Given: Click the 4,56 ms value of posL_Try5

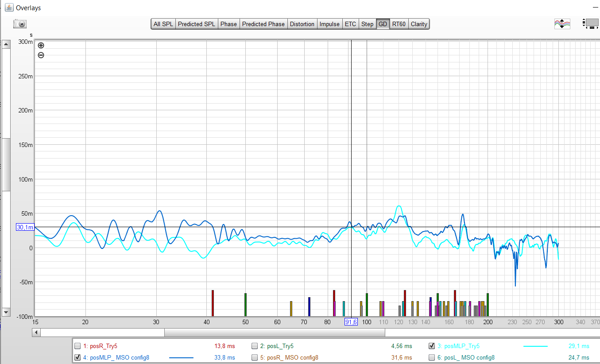Looking at the screenshot, I should tap(402, 346).
